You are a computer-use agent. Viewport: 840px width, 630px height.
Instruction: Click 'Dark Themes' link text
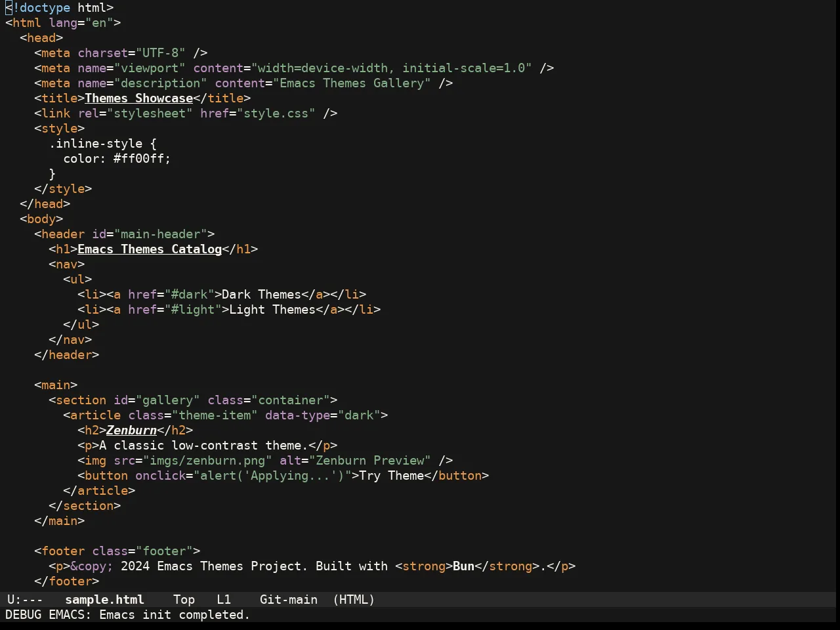click(x=262, y=295)
